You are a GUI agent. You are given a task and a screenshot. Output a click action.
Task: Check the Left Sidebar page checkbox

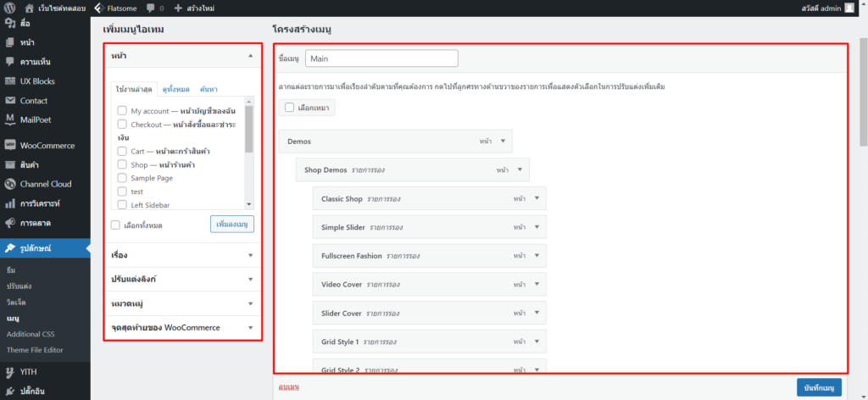click(122, 205)
